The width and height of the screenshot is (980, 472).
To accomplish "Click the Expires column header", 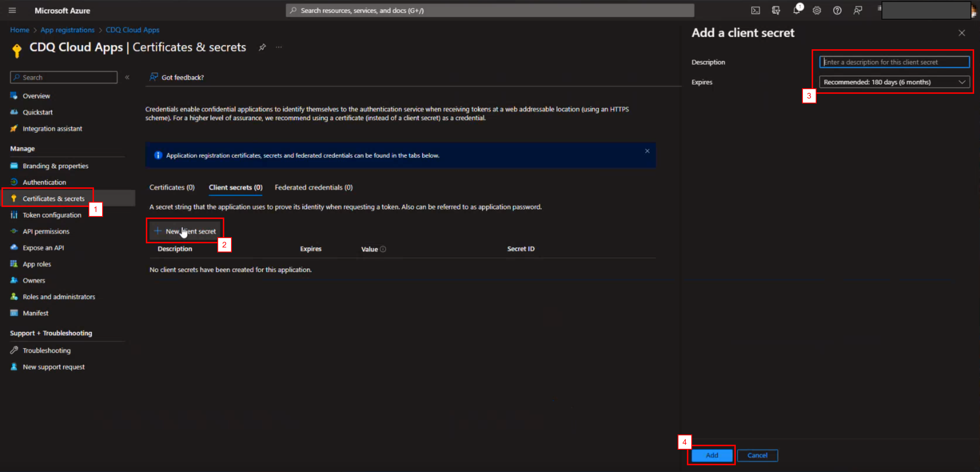I will [310, 249].
